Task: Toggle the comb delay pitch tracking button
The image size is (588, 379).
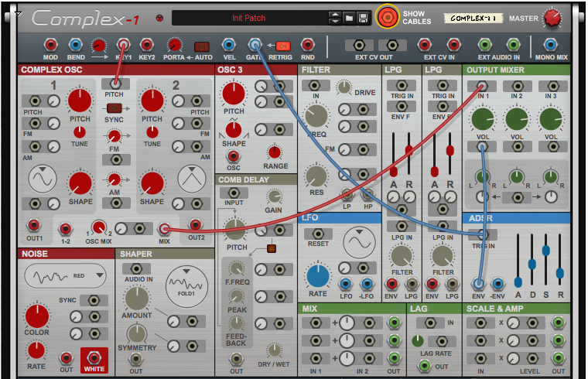Action: pyautogui.click(x=272, y=248)
